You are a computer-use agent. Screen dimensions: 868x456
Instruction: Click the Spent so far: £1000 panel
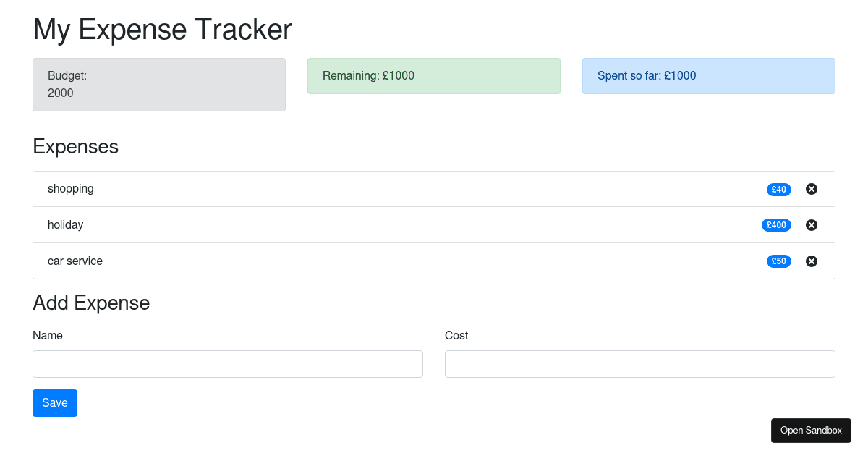click(708, 75)
